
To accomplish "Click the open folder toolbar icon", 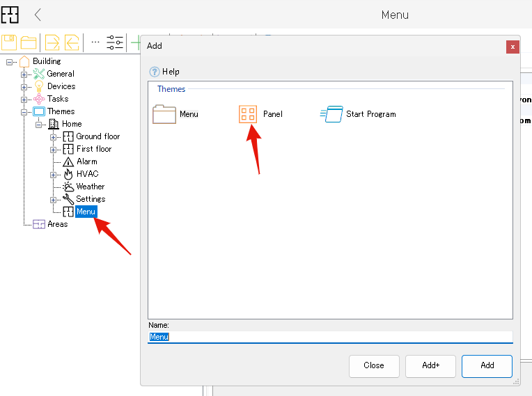I will (29, 42).
